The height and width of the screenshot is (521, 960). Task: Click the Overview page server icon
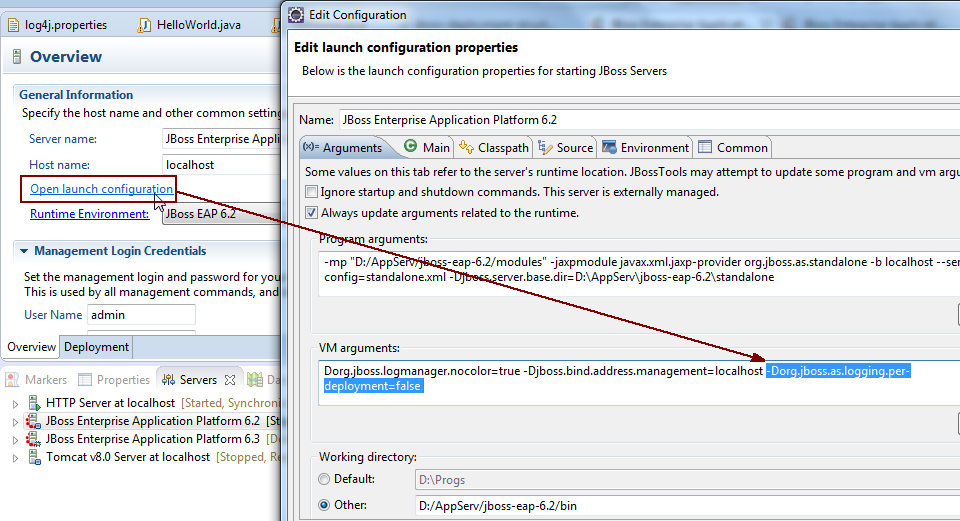click(x=17, y=57)
